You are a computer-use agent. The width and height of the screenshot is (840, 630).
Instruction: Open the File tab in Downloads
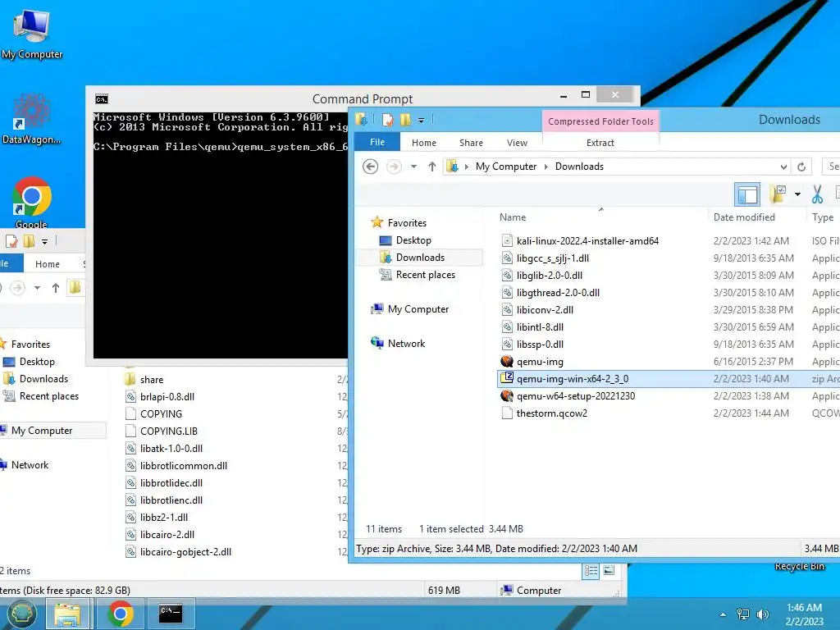377,142
